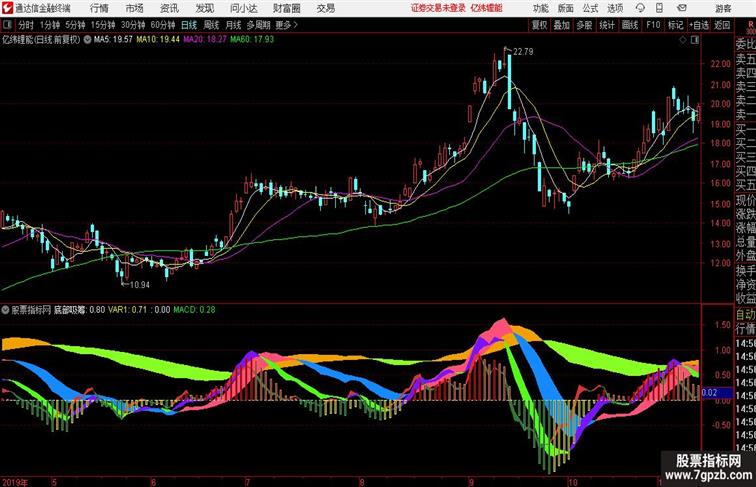Click the 通达信 red logo icon
This screenshot has width=756, height=487.
pyautogui.click(x=7, y=8)
